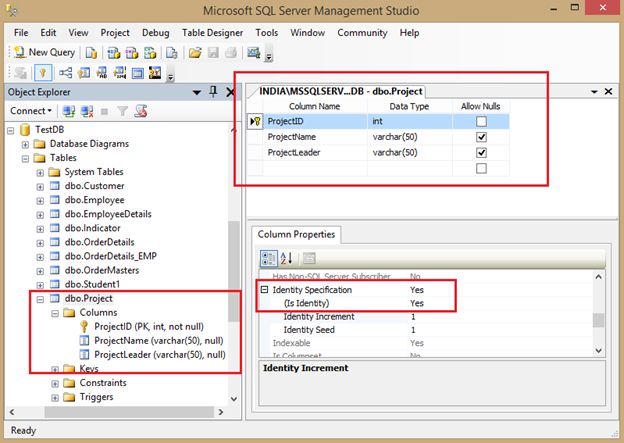Toggle Allow Nulls for ProjectID
Screen dimensions: 624x443
tap(481, 121)
